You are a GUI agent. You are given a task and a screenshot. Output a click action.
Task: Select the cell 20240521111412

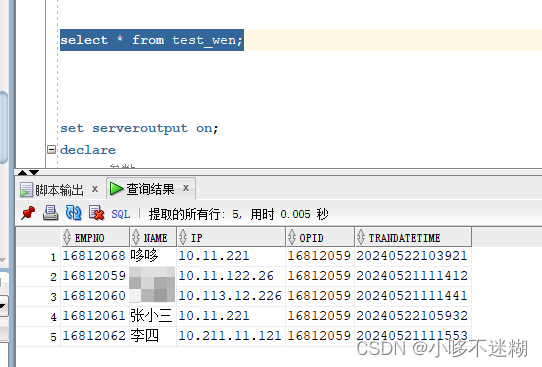coord(412,276)
